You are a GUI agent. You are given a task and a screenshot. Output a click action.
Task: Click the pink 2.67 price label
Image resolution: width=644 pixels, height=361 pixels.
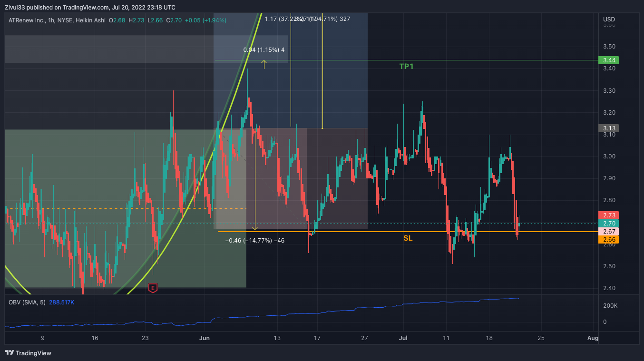pos(609,232)
